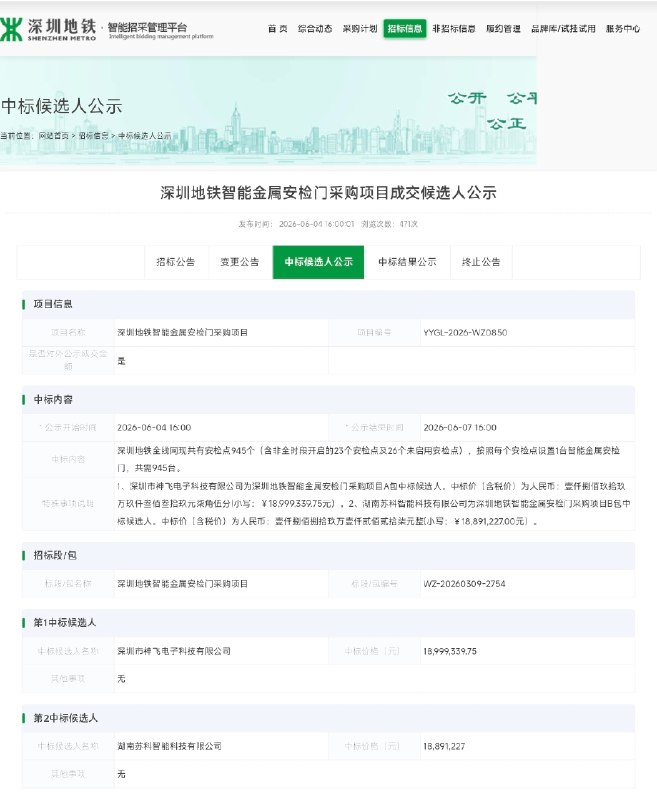Open the 首页 menu item

click(x=277, y=29)
